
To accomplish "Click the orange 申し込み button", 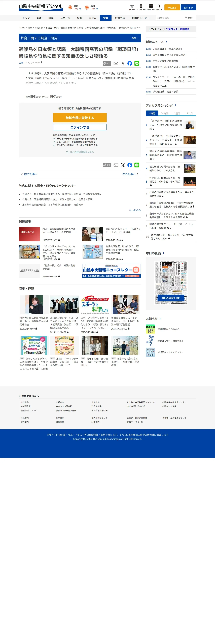I will click(x=172, y=8).
